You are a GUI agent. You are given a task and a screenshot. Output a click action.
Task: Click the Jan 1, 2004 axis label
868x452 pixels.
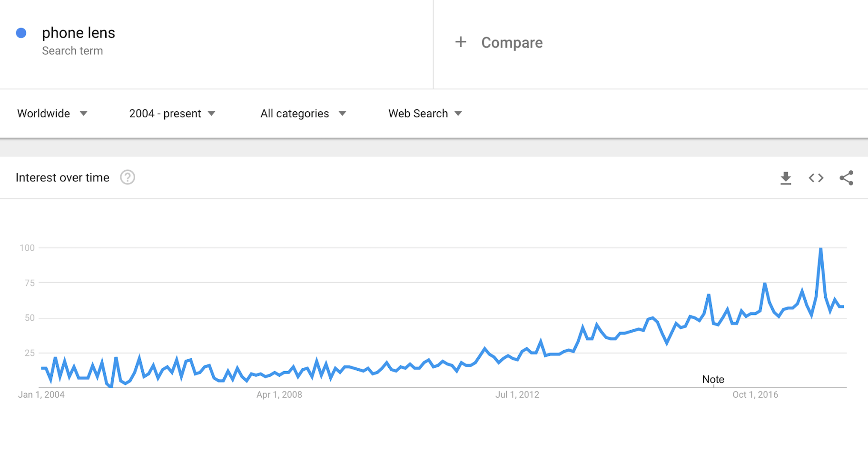click(41, 394)
